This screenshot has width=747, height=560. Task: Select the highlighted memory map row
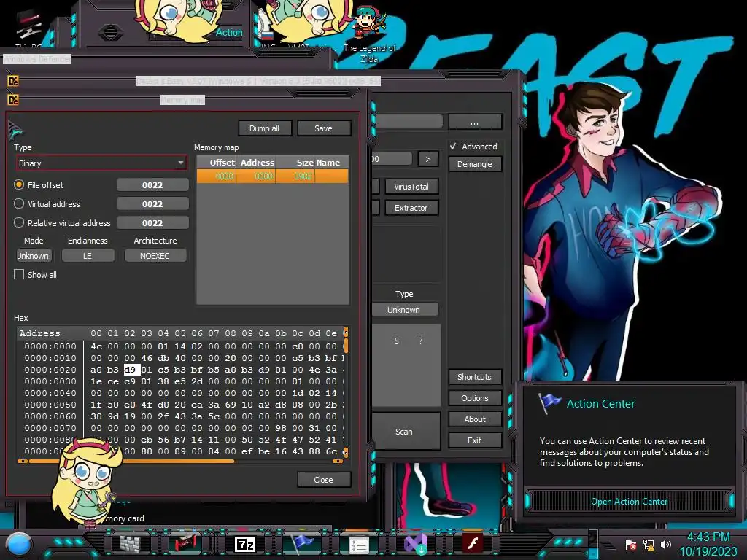click(x=273, y=176)
